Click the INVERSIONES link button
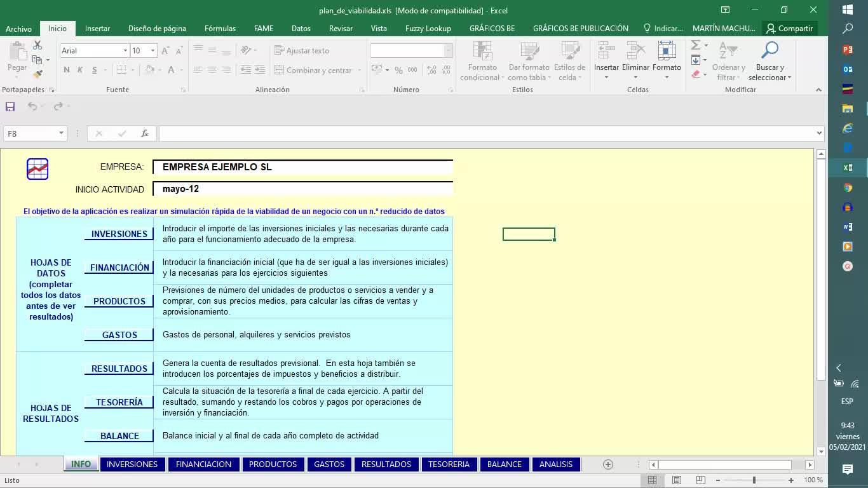This screenshot has height=488, width=868. tap(119, 234)
